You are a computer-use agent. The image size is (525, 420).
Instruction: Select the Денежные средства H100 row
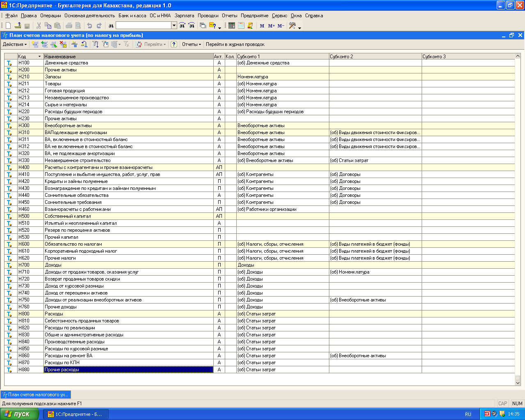[260, 63]
